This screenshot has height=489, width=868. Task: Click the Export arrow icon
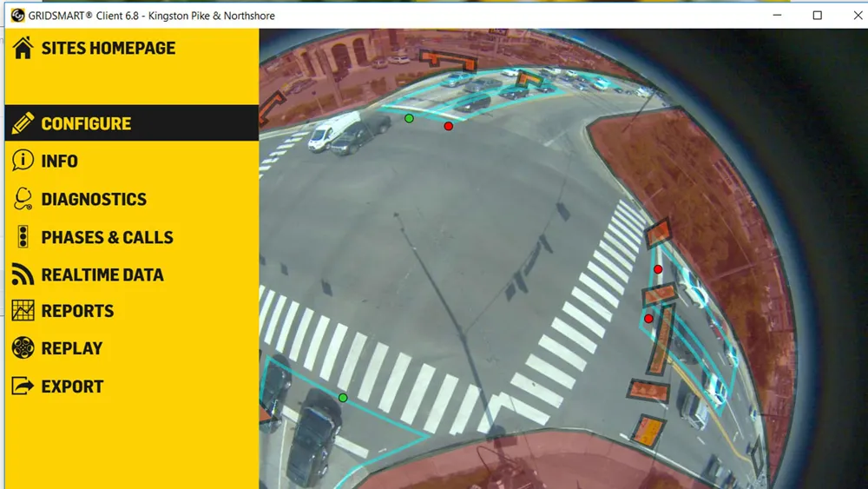click(23, 386)
